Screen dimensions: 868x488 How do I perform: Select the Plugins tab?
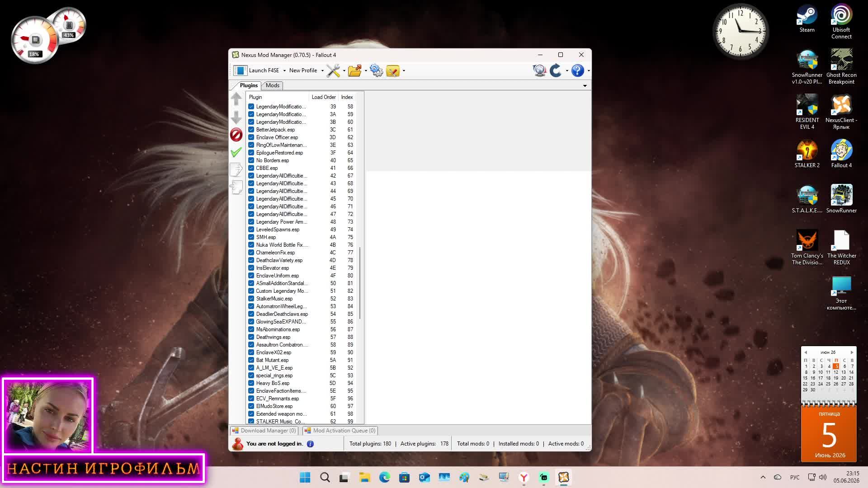(x=249, y=85)
